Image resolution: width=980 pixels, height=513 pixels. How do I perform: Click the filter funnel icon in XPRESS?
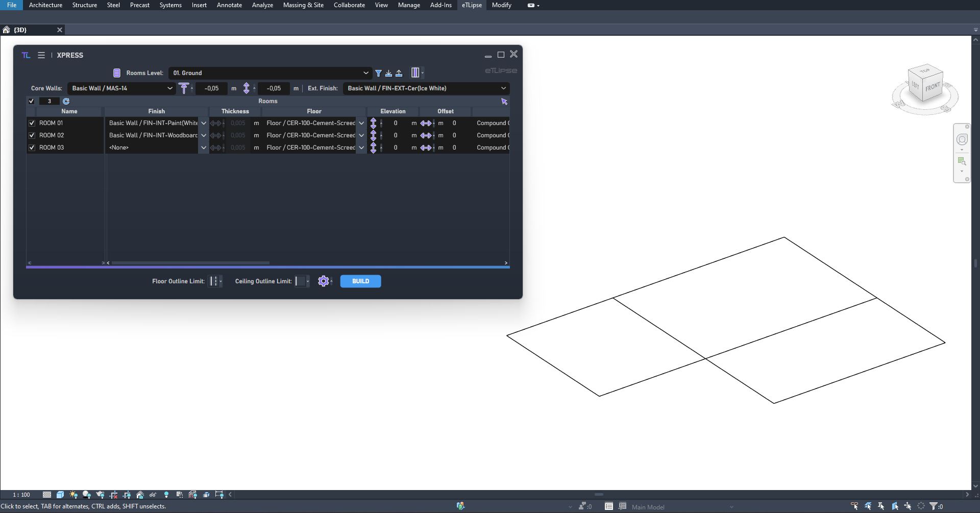point(378,73)
